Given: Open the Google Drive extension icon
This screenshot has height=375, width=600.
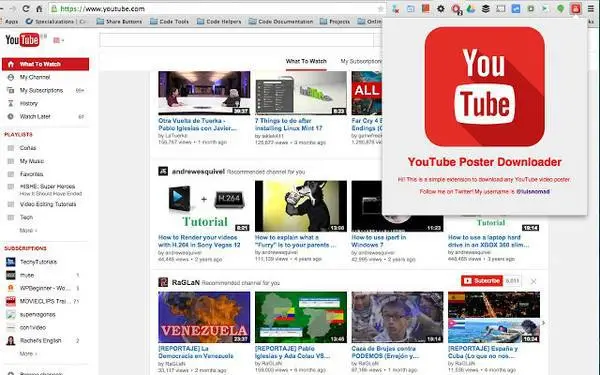Looking at the screenshot, I should click(471, 8).
